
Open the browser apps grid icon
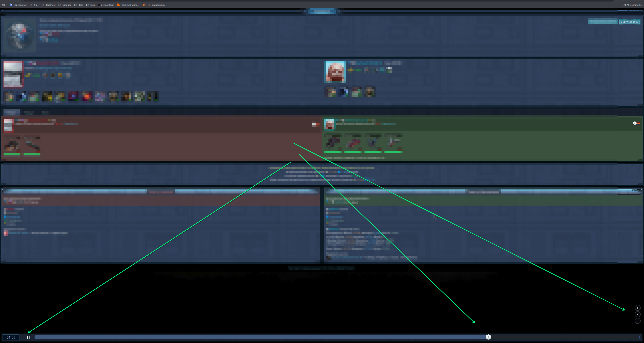tap(3, 5)
